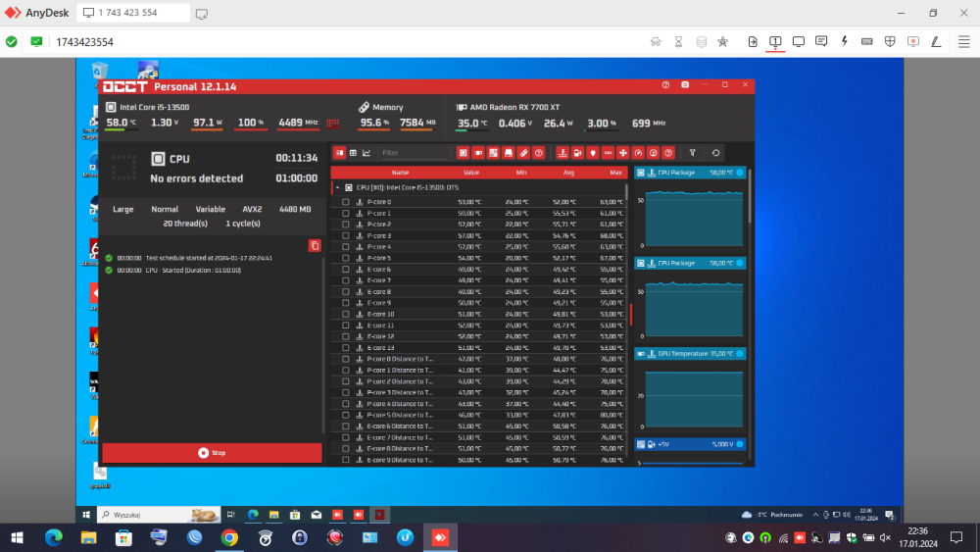Sort the sensor table by Max column
Viewport: 980px width, 552px height.
point(615,173)
